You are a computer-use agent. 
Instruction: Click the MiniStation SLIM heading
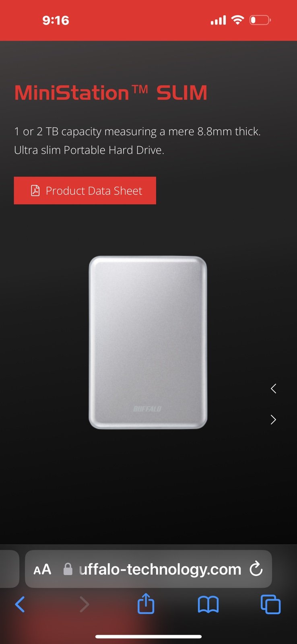111,93
